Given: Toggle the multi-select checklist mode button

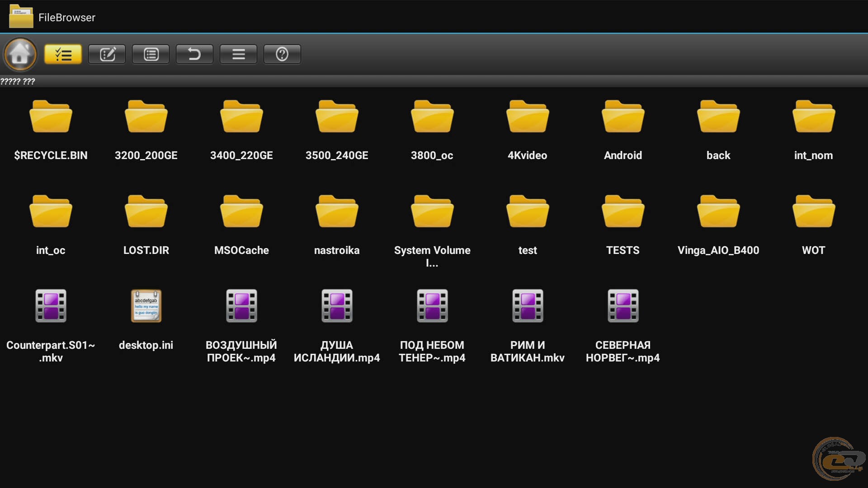Looking at the screenshot, I should coord(63,54).
